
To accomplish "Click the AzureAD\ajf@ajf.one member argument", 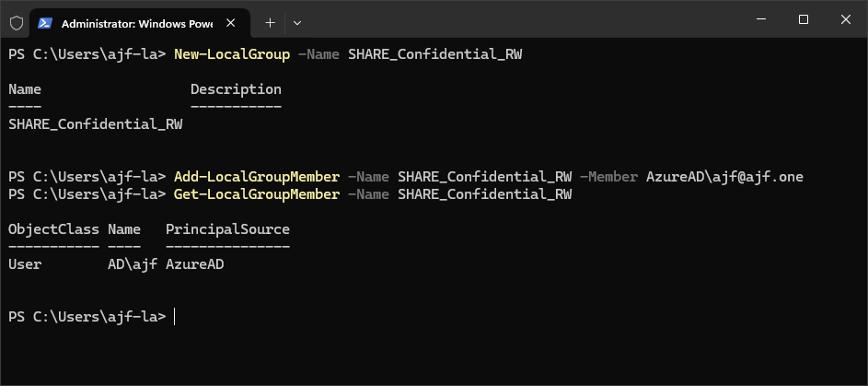I will tap(724, 177).
